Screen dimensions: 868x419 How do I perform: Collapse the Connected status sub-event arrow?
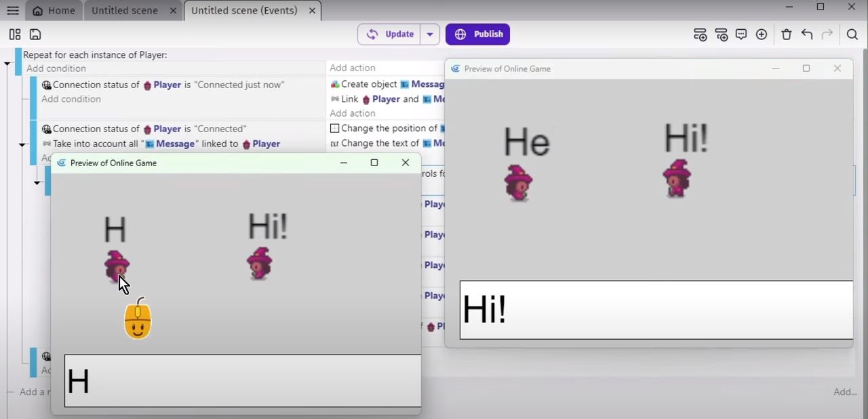tap(22, 144)
